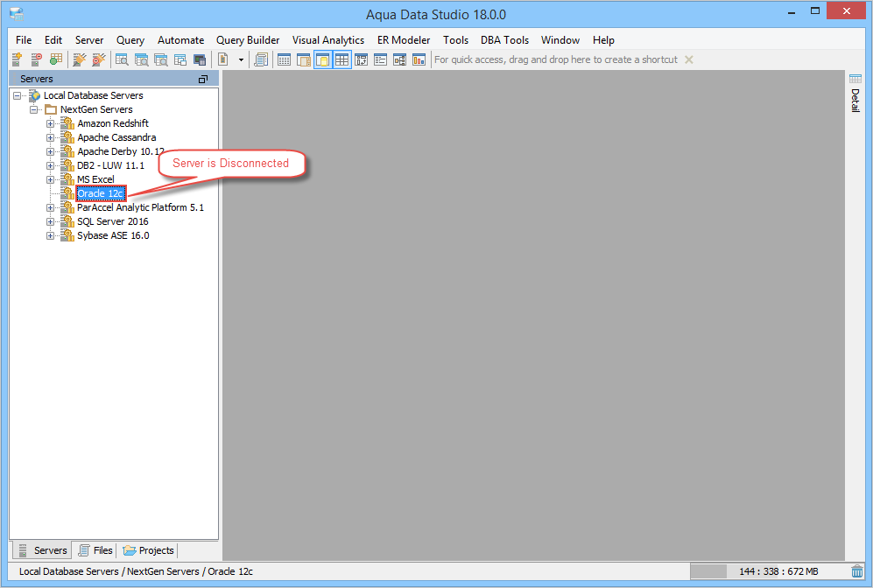The height and width of the screenshot is (588, 873).
Task: Click the trash can memory icon
Action: click(x=857, y=571)
